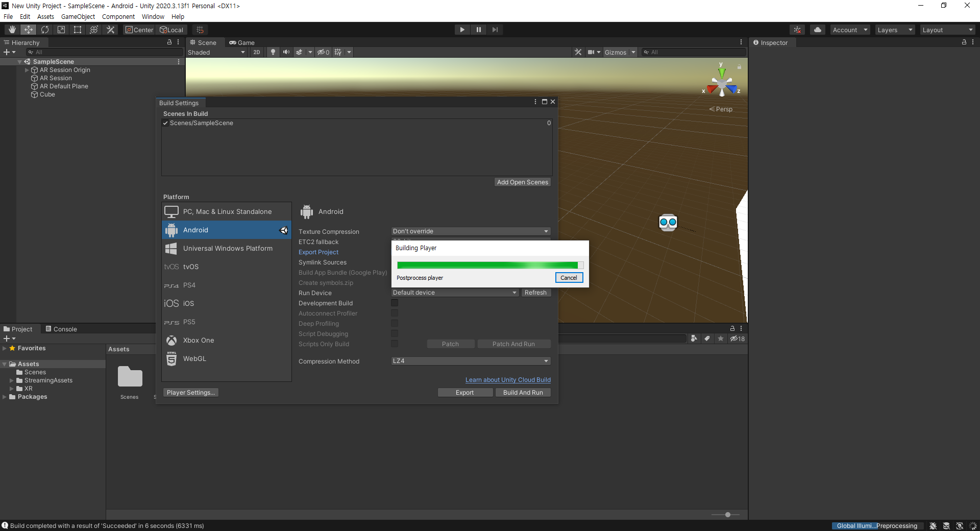Screen dimensions: 980x531
Task: Enable Development Build checkbox
Action: pyautogui.click(x=395, y=303)
